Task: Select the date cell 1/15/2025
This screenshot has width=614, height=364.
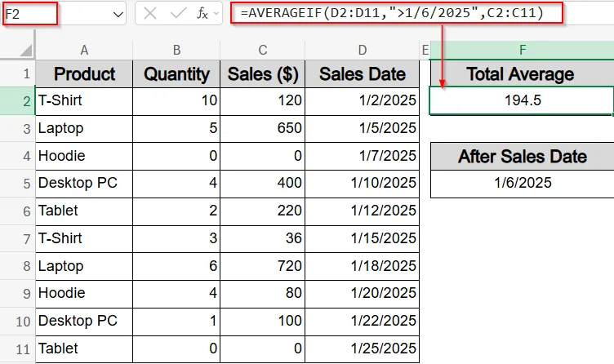Action: pos(363,239)
